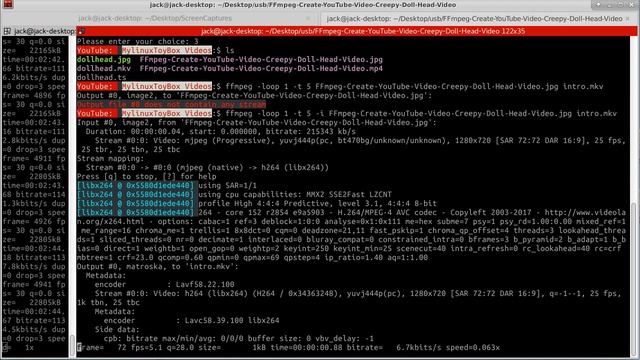Click the 'Input #0, image2, from' line

tap(256, 123)
